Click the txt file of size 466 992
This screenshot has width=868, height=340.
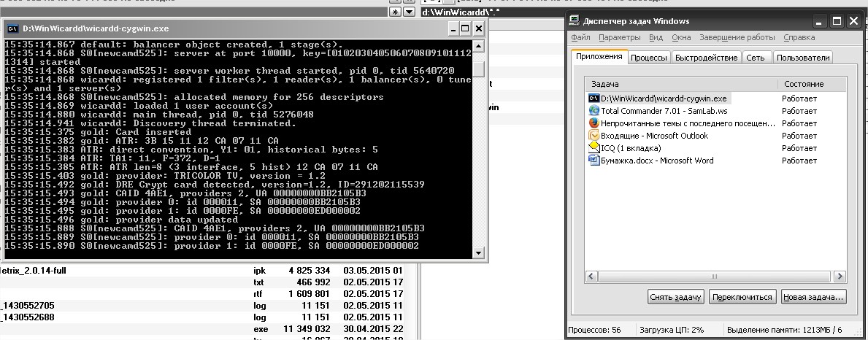(x=201, y=282)
